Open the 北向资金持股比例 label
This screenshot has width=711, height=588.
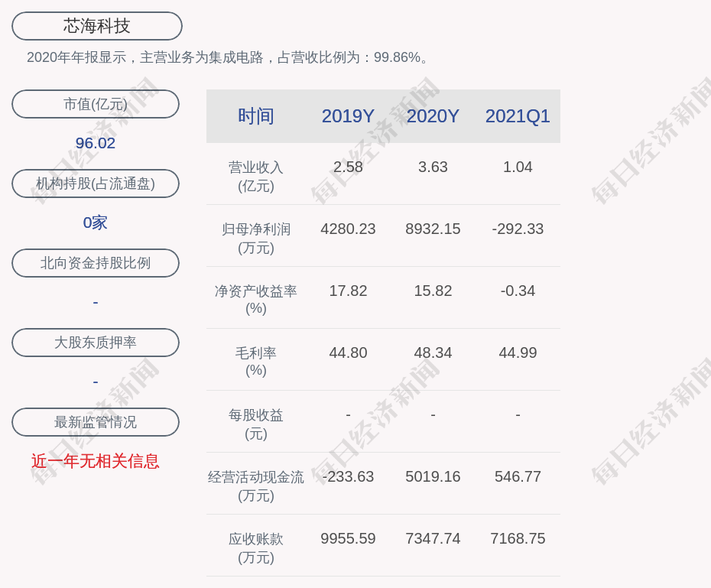coord(96,263)
